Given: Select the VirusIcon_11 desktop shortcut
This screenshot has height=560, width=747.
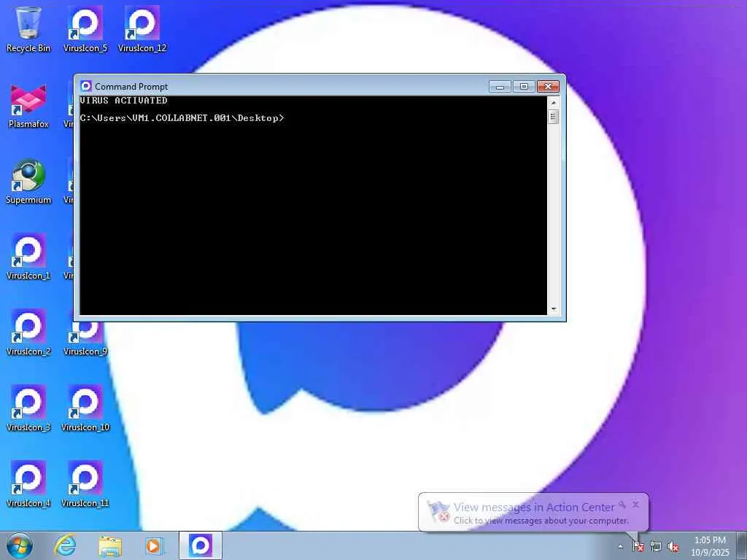Looking at the screenshot, I should click(x=85, y=485).
